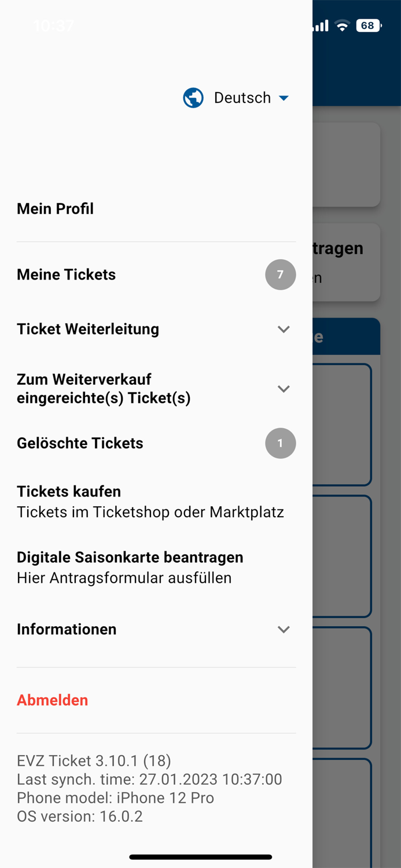Click the ticket count badge showing 7
This screenshot has width=401, height=868.
pyautogui.click(x=280, y=274)
